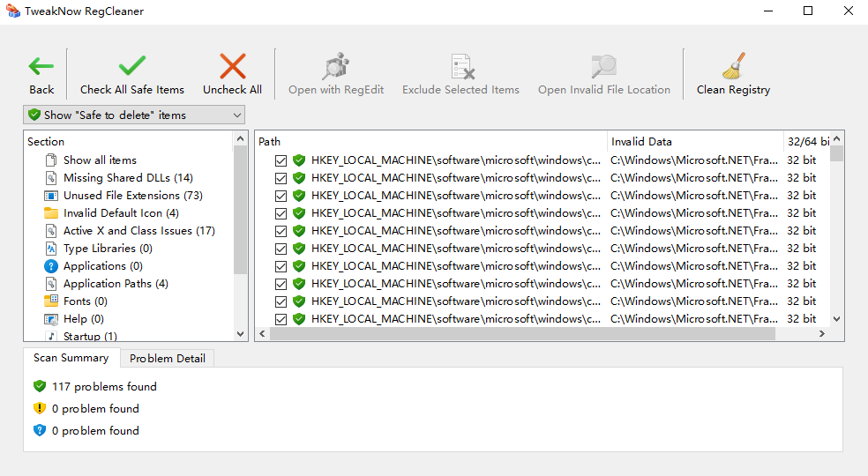Select the Invalid Default Icon folder icon
This screenshot has width=868, height=476.
coord(51,213)
